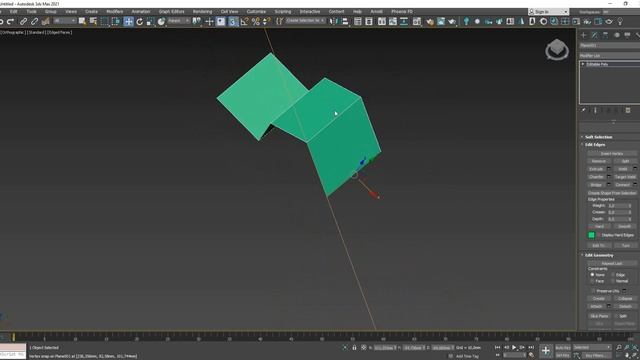Toggle the Percent Snap icon
Viewport: 640px width, 360px height.
coord(256,21)
